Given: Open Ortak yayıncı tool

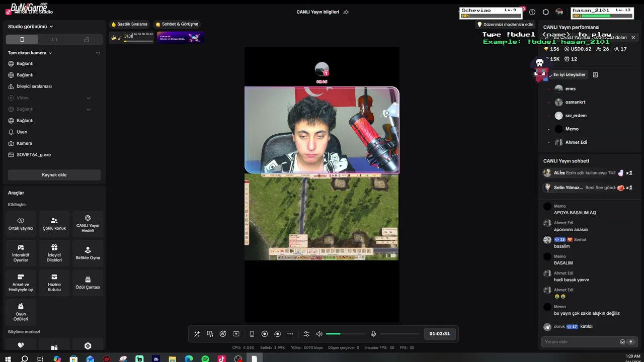Looking at the screenshot, I should click(x=21, y=224).
